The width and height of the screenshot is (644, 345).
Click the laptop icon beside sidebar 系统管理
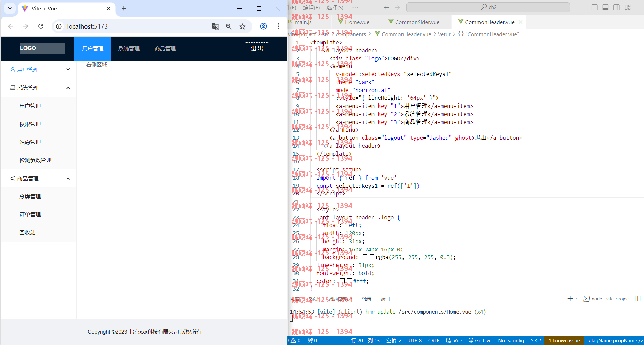tap(13, 88)
